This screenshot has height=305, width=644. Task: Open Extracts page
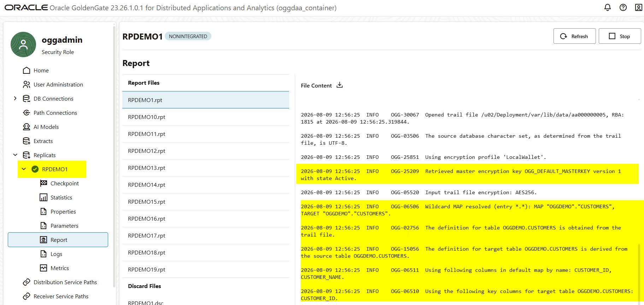[43, 141]
